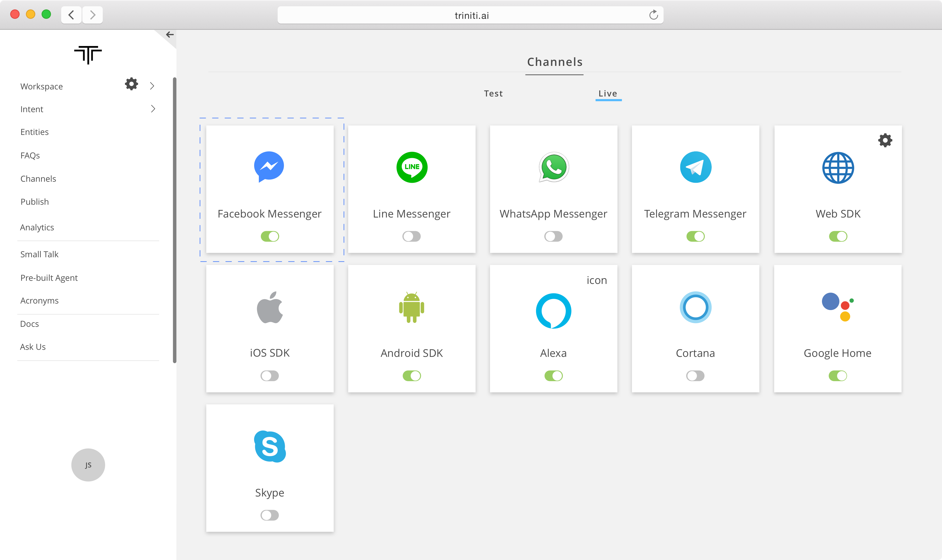Click the Workspace sidebar label

click(42, 87)
